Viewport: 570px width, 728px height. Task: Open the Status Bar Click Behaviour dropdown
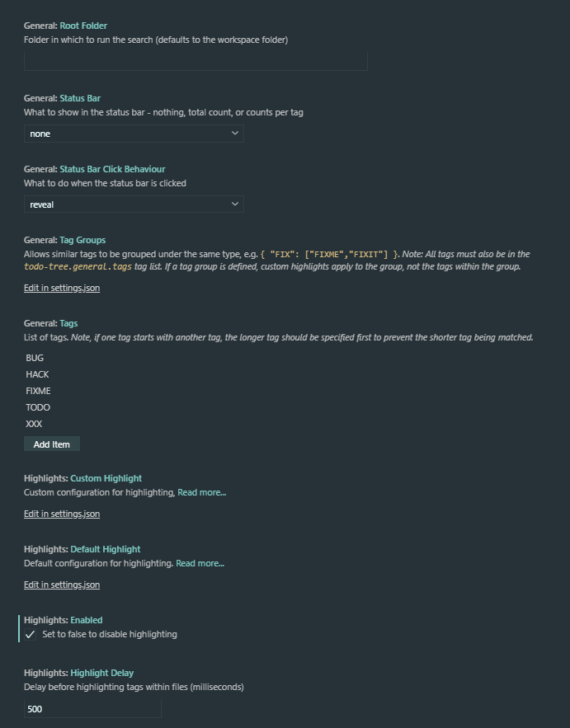coord(134,204)
